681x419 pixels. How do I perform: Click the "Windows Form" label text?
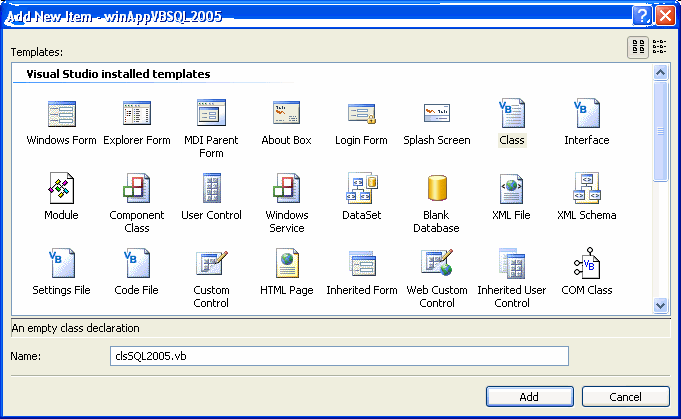click(61, 140)
